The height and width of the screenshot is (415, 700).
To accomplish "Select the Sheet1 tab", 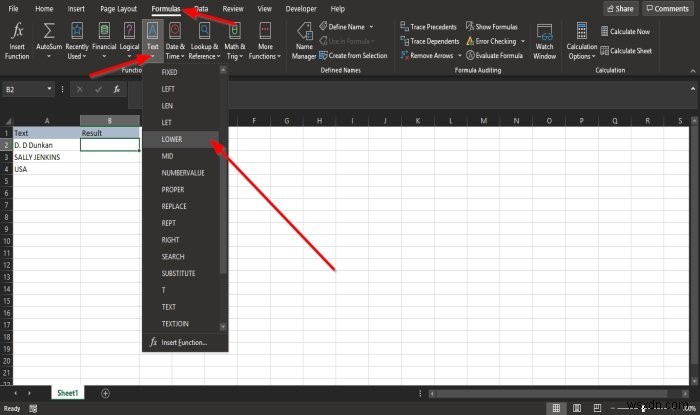I will (x=67, y=393).
